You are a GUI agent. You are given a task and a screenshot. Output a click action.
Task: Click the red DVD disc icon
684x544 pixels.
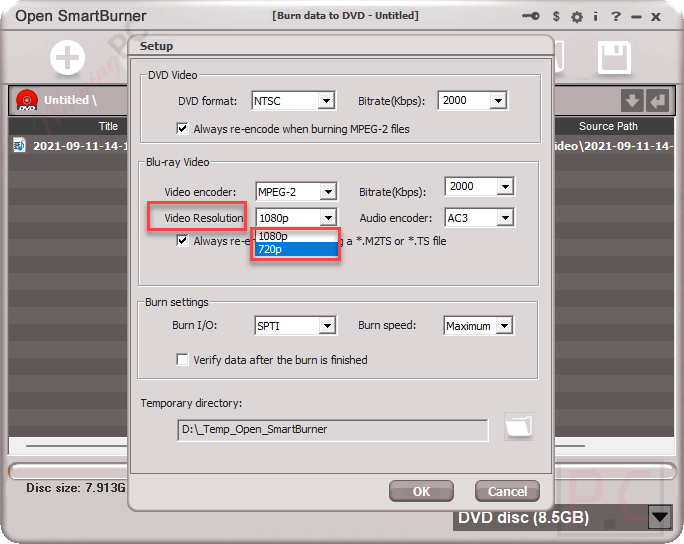click(27, 100)
